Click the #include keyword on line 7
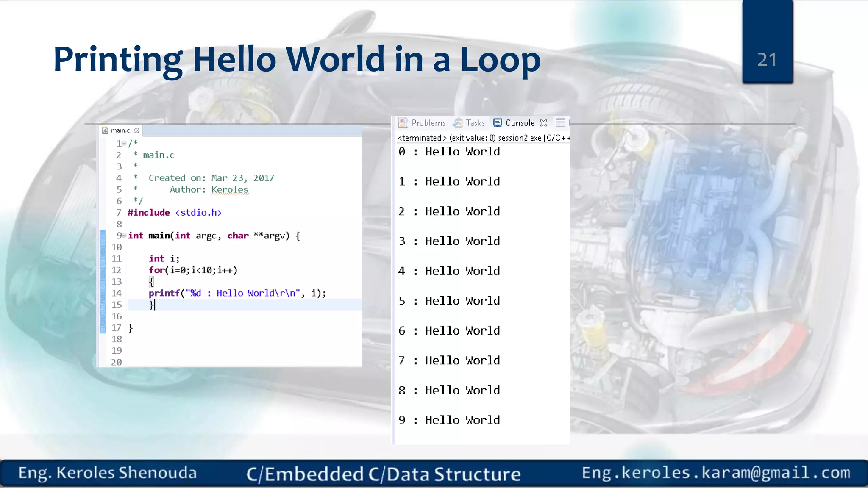The width and height of the screenshot is (868, 488). click(x=149, y=213)
